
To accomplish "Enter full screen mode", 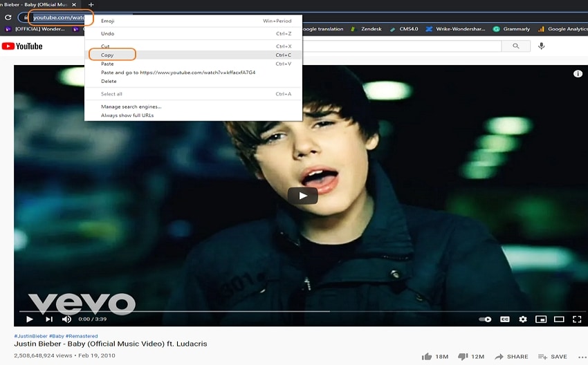I will coord(577,319).
